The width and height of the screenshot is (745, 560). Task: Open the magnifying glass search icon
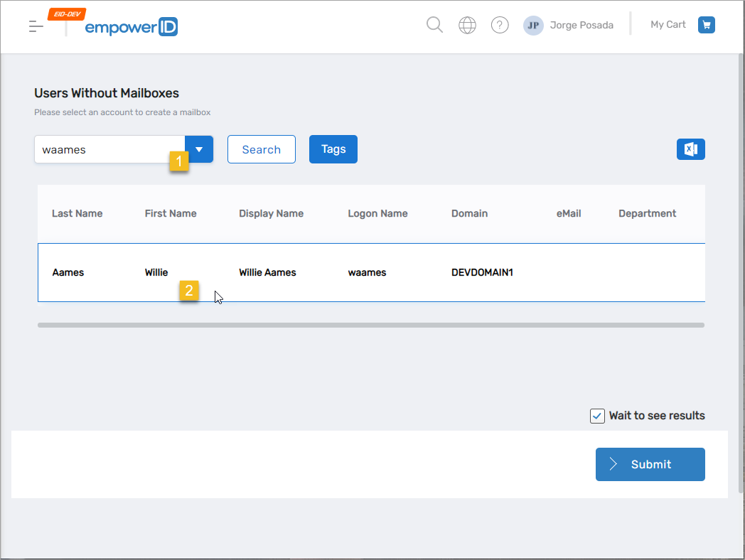[434, 25]
